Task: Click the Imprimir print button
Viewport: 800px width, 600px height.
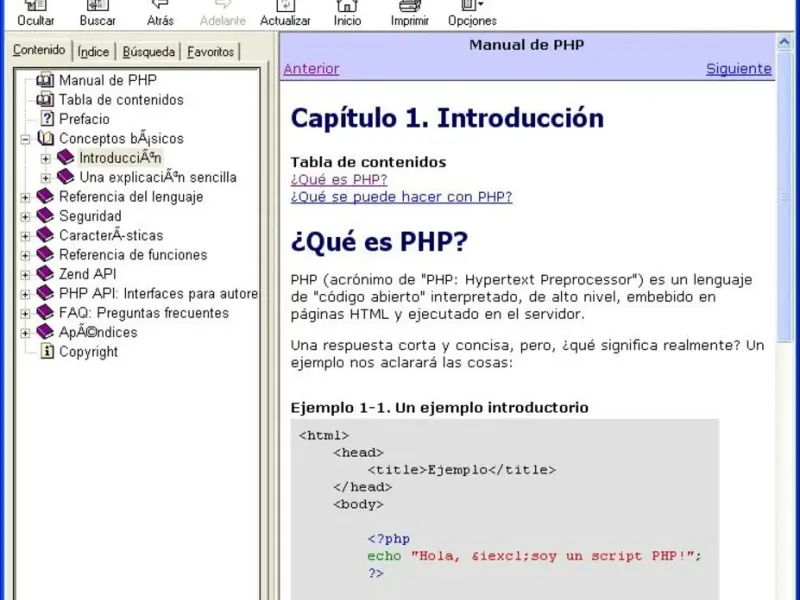Action: (x=410, y=14)
